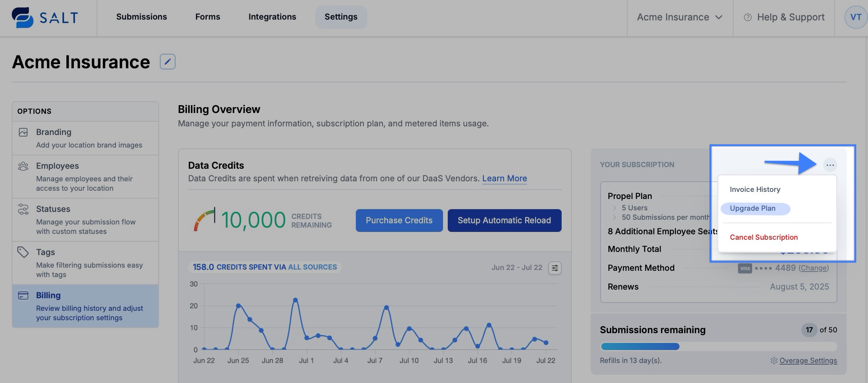Click the Refills in 13 day(s) text
Screen dimensions: 868x383
click(x=631, y=361)
